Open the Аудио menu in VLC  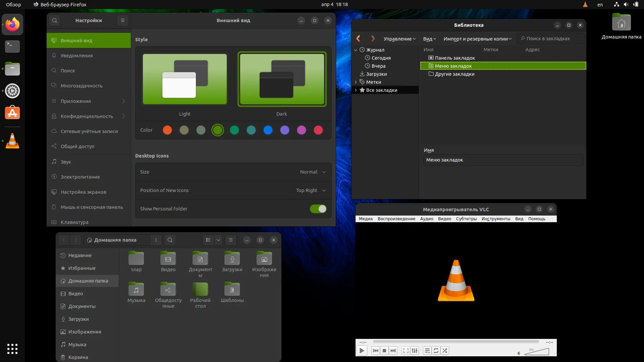click(426, 219)
